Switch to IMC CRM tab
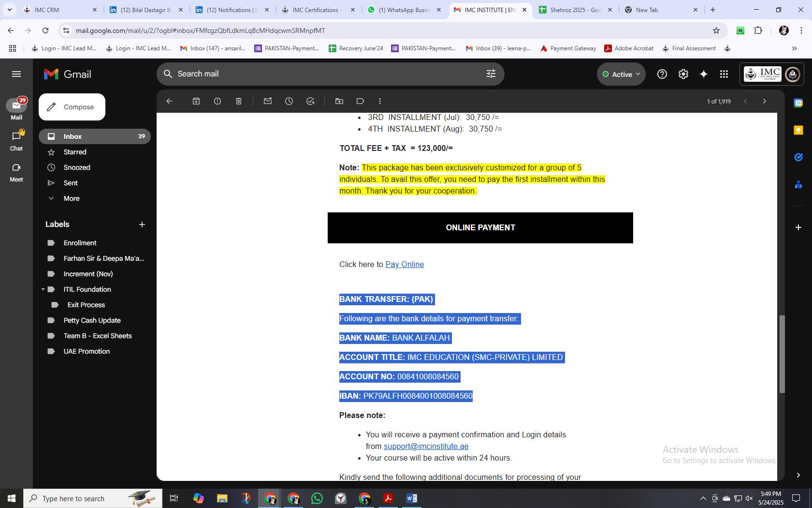This screenshot has height=508, width=812. tap(60, 10)
